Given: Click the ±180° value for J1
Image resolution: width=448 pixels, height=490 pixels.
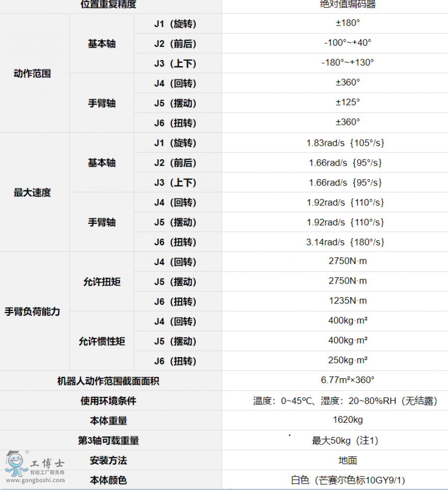Looking at the screenshot, I should pos(347,23).
